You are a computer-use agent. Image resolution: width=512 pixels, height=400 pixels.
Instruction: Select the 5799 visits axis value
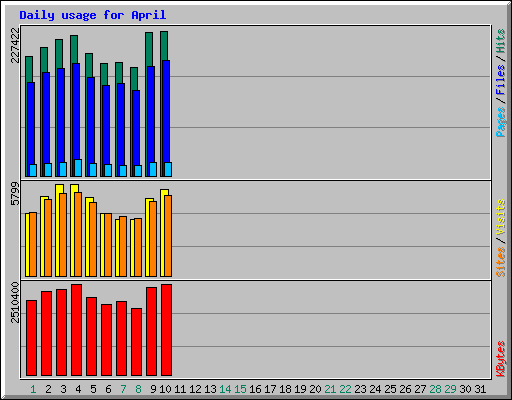click(x=15, y=194)
